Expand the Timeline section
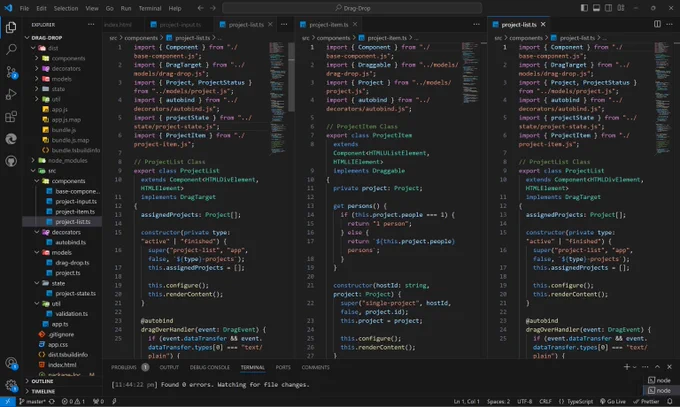 [43, 391]
